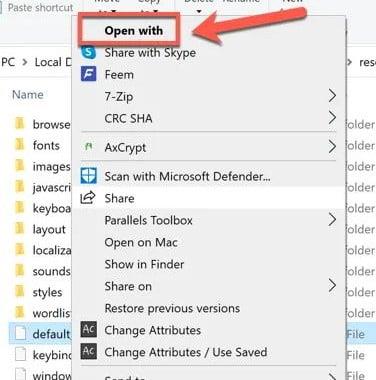Expand the Parallels Toolbox submenu arrow
376x380 pixels.
[x=332, y=220]
